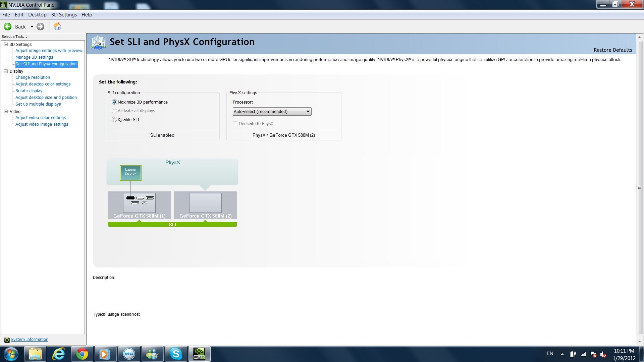Open Change resolution task

[x=33, y=77]
